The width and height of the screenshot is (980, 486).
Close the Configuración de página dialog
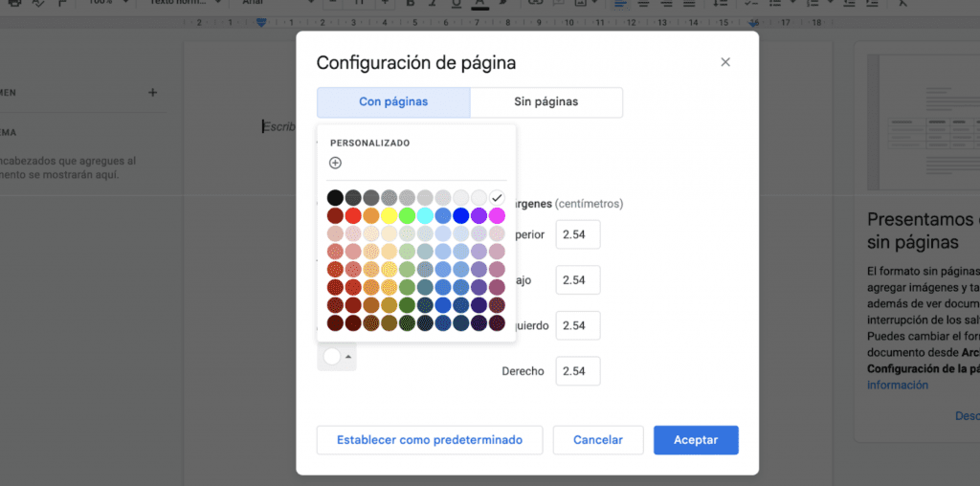[725, 62]
